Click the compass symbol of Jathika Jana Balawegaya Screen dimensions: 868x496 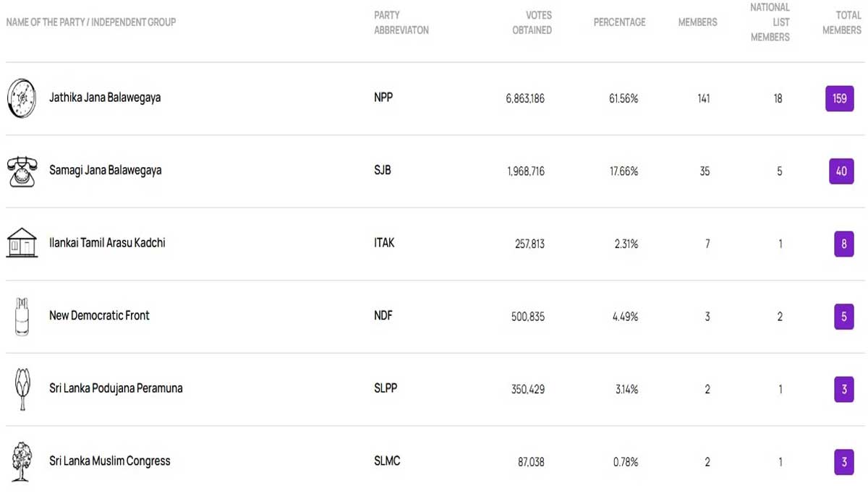coord(22,98)
